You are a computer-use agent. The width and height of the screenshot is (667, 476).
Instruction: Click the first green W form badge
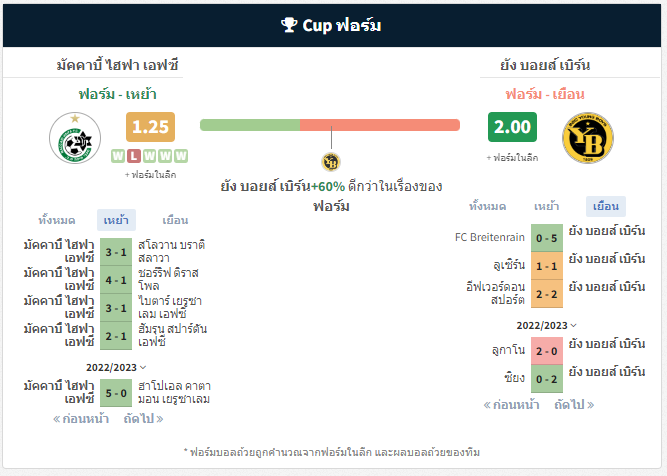118,156
